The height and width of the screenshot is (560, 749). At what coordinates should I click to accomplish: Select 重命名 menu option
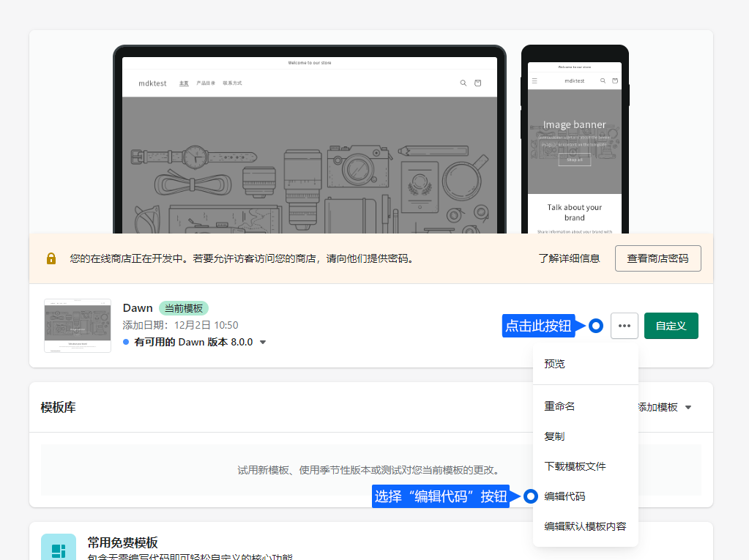pyautogui.click(x=559, y=406)
